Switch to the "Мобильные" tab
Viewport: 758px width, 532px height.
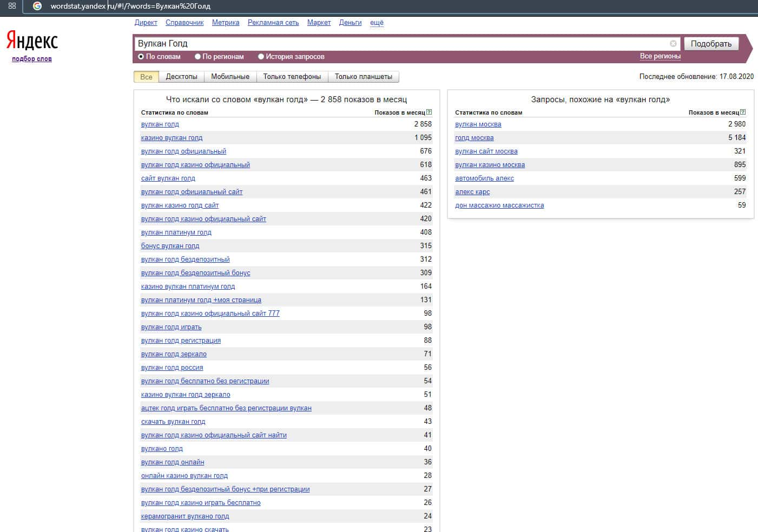click(x=230, y=77)
